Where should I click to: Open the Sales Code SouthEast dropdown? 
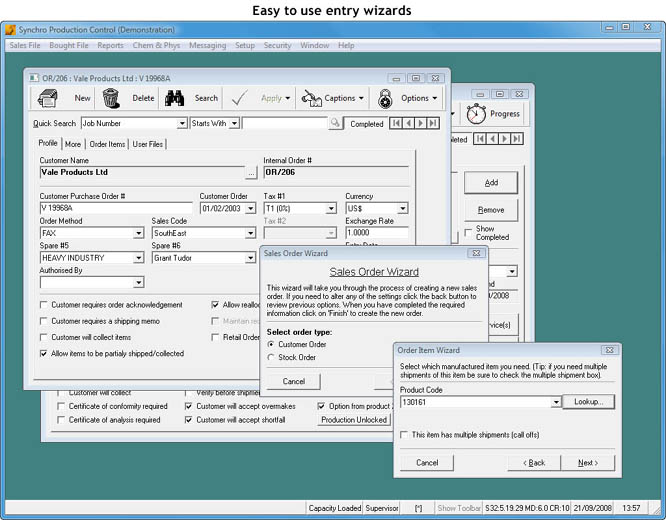click(x=251, y=233)
